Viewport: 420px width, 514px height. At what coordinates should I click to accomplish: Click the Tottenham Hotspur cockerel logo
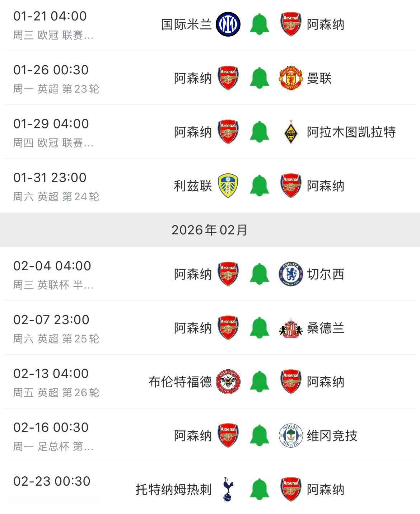[x=228, y=489]
